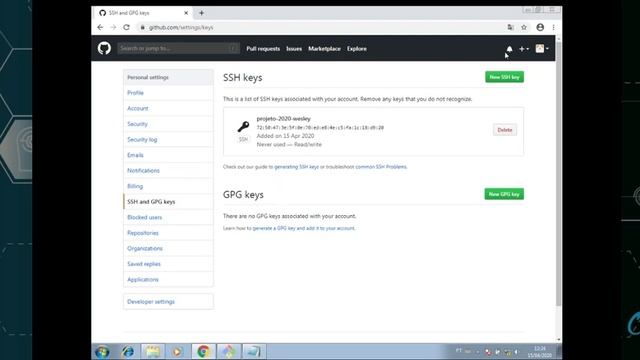Select SSH and GPG keys in sidebar
The height and width of the screenshot is (360, 640).
tap(168, 202)
